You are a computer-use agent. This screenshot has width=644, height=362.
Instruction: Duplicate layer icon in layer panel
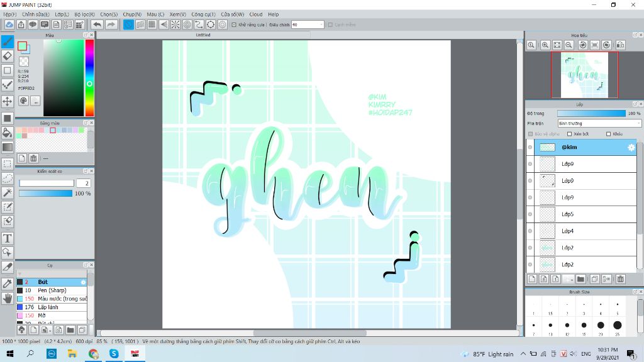point(594,279)
